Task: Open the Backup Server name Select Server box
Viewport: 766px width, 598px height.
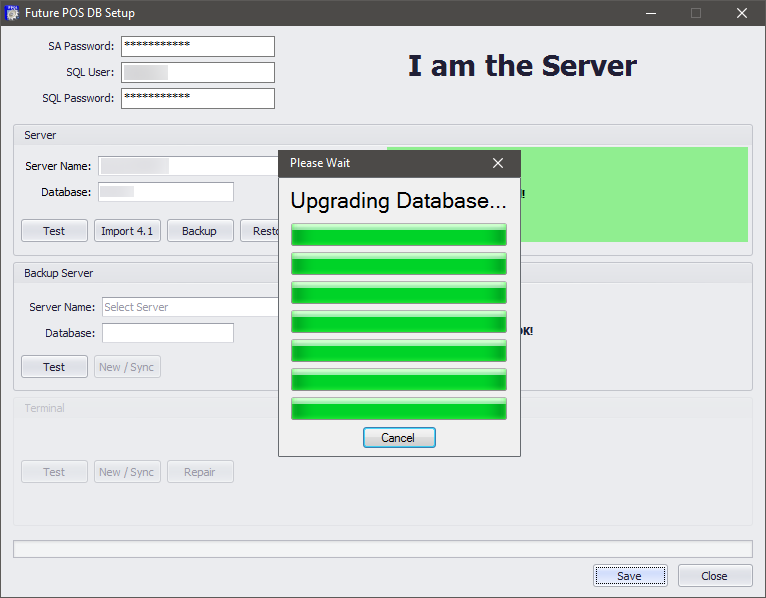Action: coord(191,307)
